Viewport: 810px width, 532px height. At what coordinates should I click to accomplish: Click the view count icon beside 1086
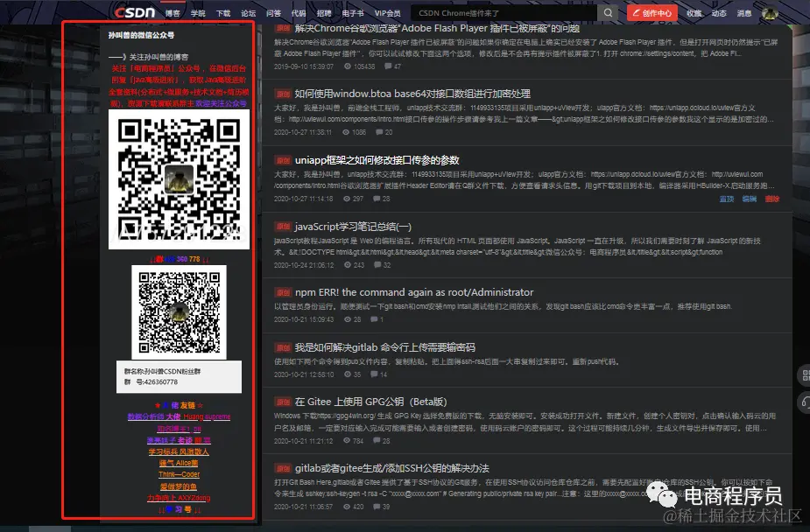coord(346,133)
